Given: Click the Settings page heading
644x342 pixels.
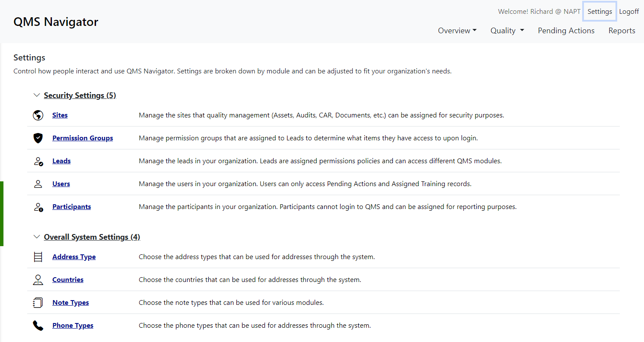Looking at the screenshot, I should click(x=29, y=57).
